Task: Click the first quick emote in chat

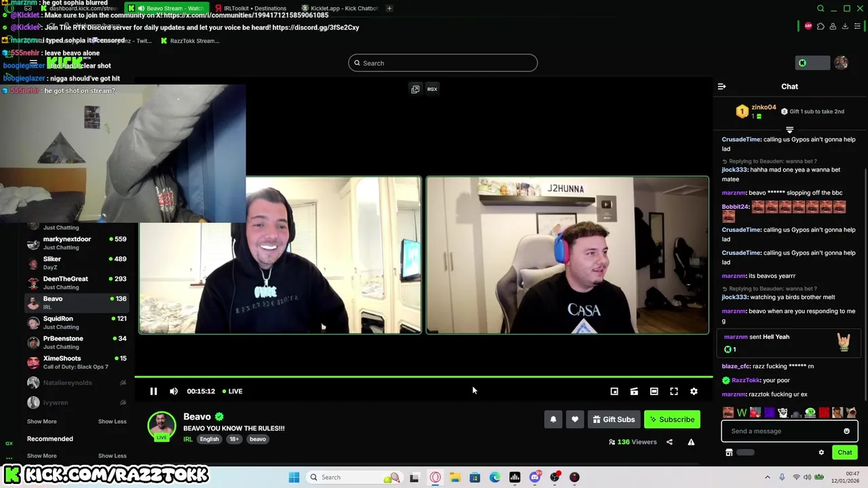Action: tap(728, 412)
